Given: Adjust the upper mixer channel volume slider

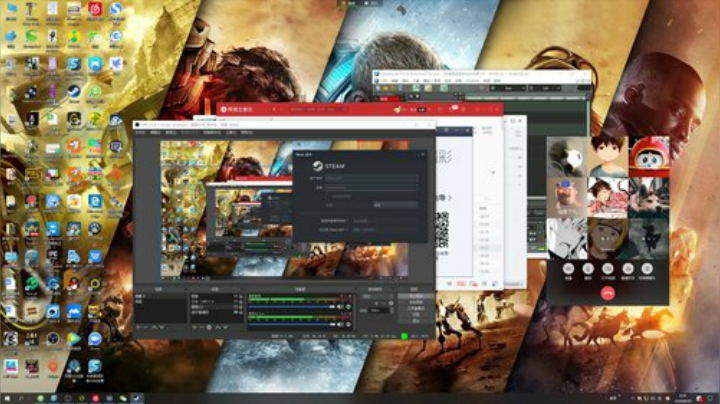Looking at the screenshot, I should pos(292,307).
